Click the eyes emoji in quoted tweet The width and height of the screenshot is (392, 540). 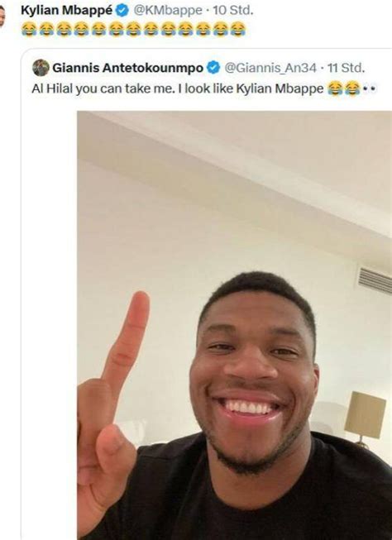pyautogui.click(x=370, y=88)
